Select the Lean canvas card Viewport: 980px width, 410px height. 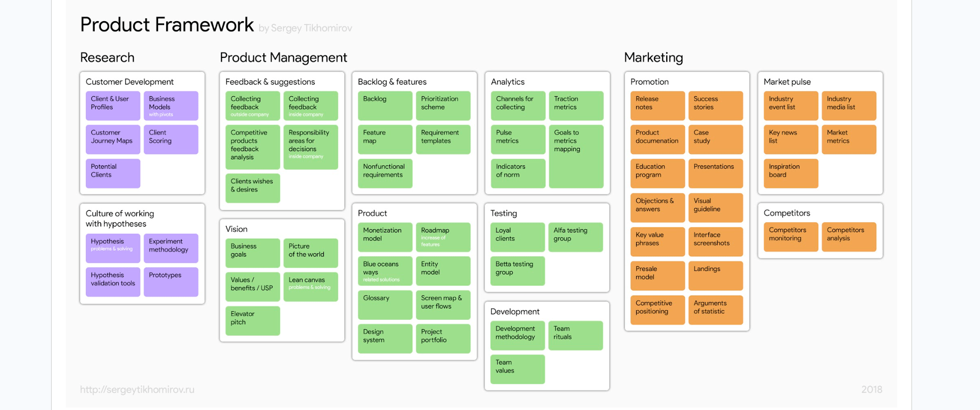pos(311,286)
